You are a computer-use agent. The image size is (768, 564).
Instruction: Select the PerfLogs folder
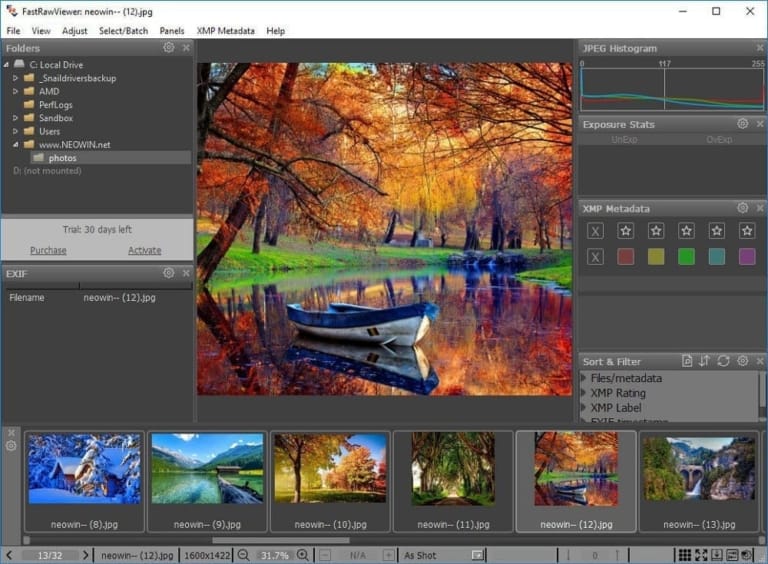(x=55, y=105)
